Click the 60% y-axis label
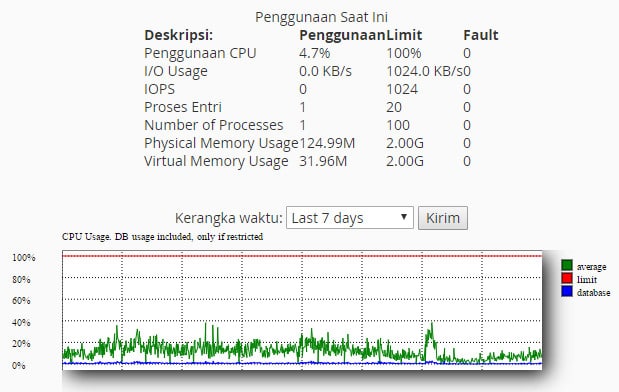The image size is (619, 392). [21, 301]
